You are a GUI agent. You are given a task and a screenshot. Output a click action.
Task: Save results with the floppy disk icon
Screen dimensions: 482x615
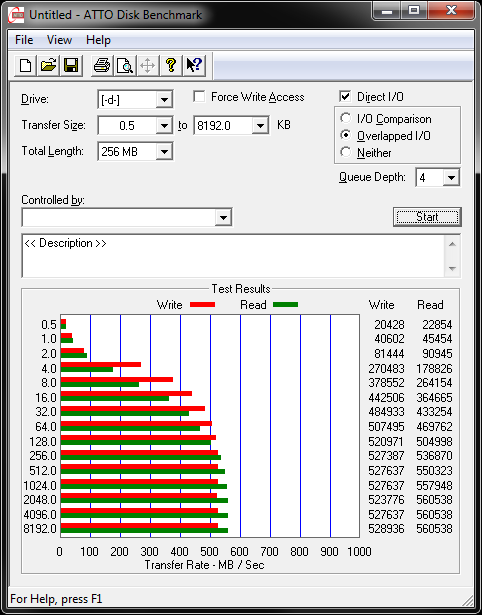(x=71, y=65)
